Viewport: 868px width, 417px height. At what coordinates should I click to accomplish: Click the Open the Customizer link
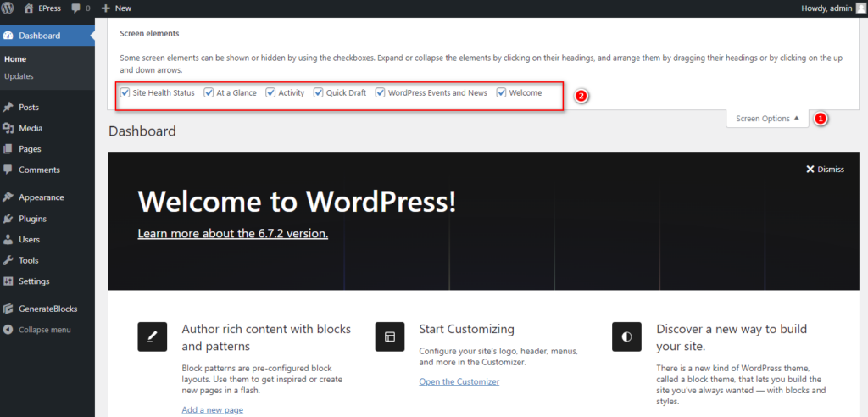pos(459,381)
